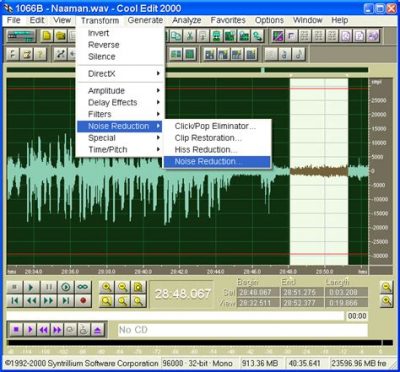Click the music note toolbar icon
This screenshot has height=372, width=400.
point(299,54)
